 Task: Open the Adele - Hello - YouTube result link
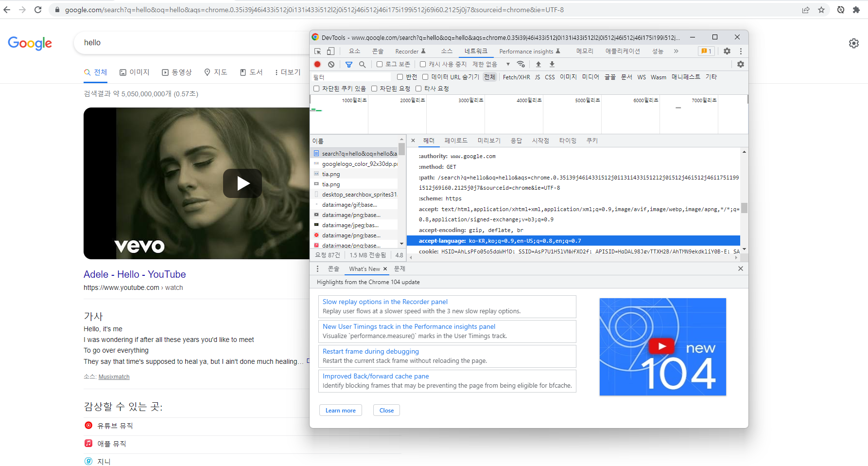point(135,274)
